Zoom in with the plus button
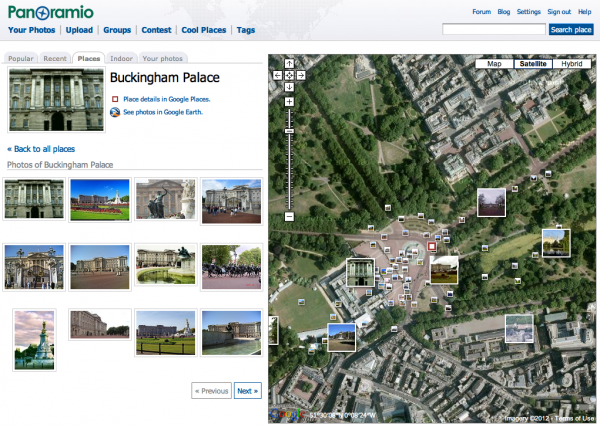600x427 pixels. click(289, 102)
